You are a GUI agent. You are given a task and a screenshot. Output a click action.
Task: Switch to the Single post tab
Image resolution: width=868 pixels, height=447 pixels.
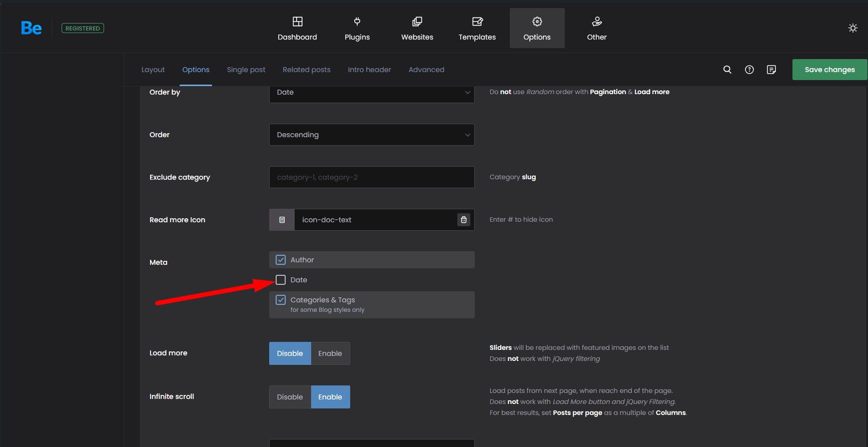coord(246,70)
